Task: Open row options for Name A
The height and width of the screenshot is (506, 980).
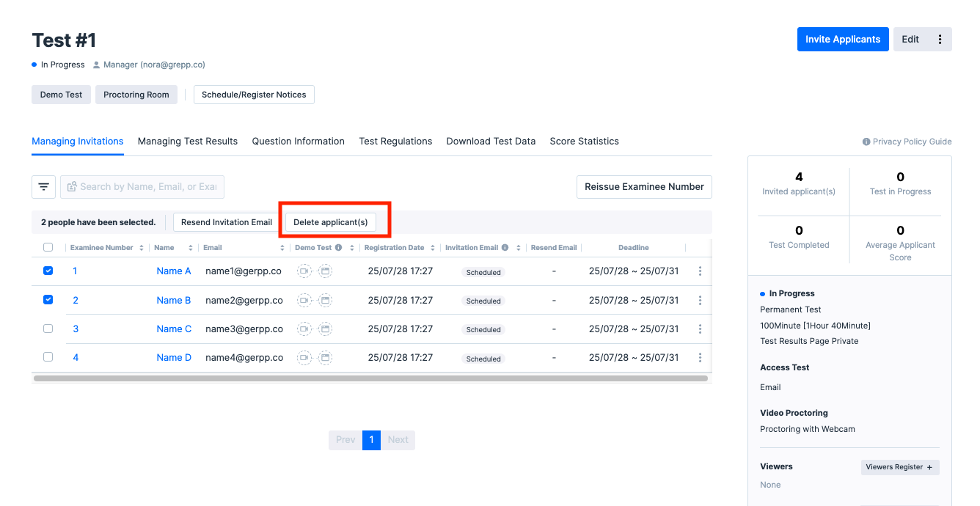Action: pos(700,271)
